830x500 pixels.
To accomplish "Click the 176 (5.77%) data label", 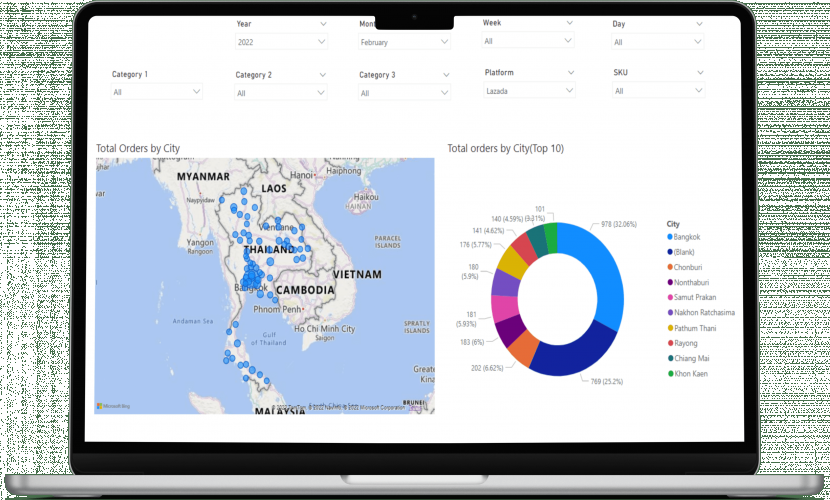I will tap(476, 245).
